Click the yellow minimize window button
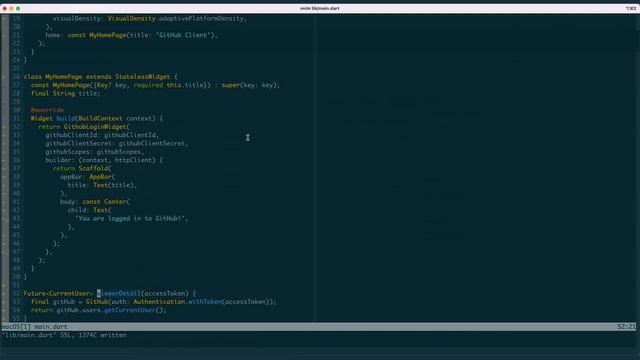This screenshot has width=640, height=360. [11, 8]
